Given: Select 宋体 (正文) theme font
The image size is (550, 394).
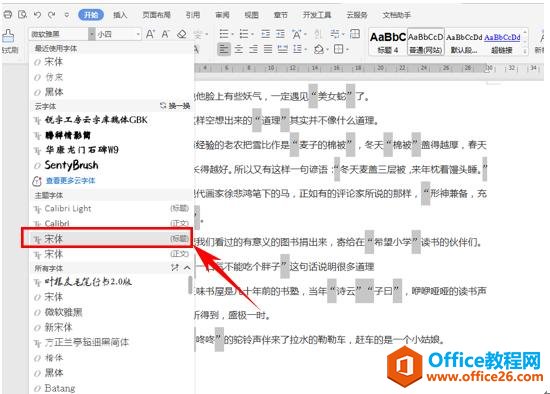Looking at the screenshot, I should tap(112, 254).
